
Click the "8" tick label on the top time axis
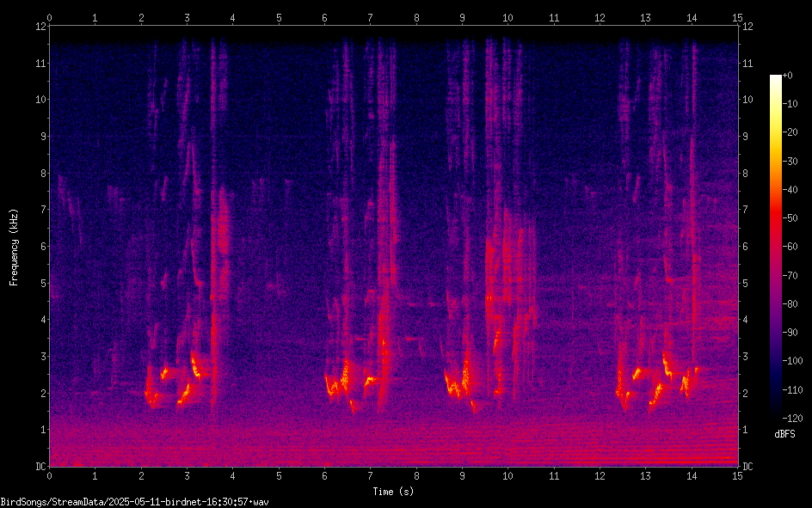click(x=416, y=18)
